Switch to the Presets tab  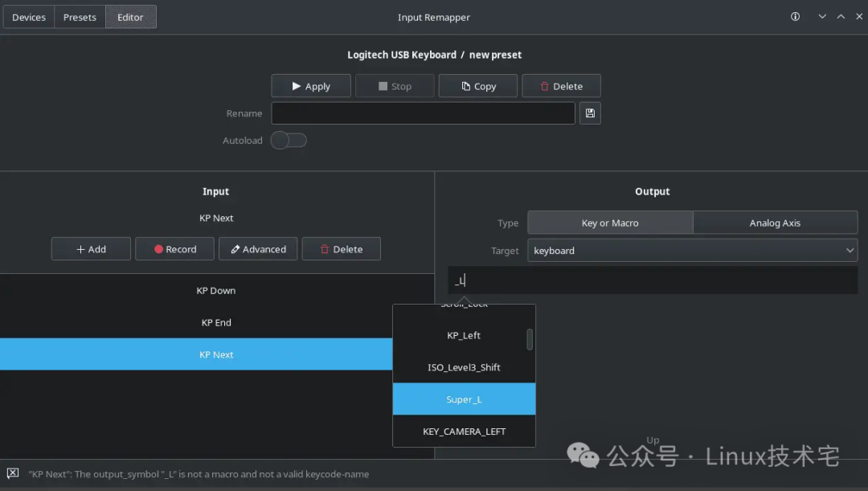[x=80, y=17]
